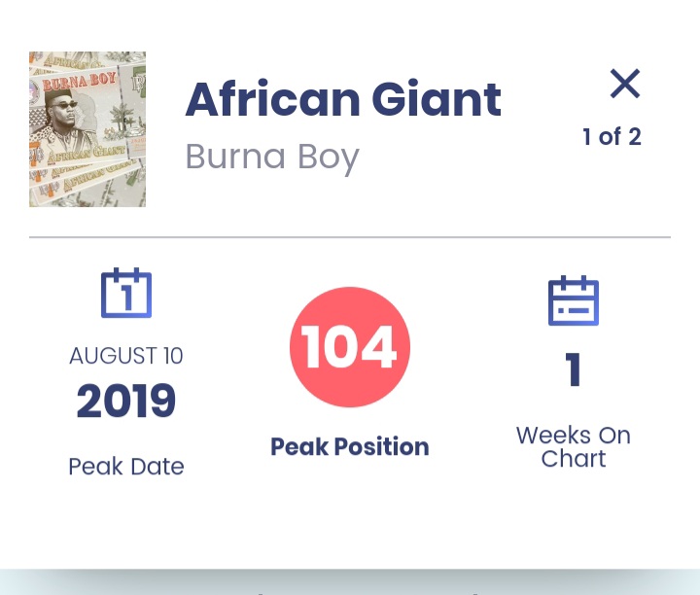Click the blue-gray strip at the bottom
The image size is (700, 595).
click(350, 582)
